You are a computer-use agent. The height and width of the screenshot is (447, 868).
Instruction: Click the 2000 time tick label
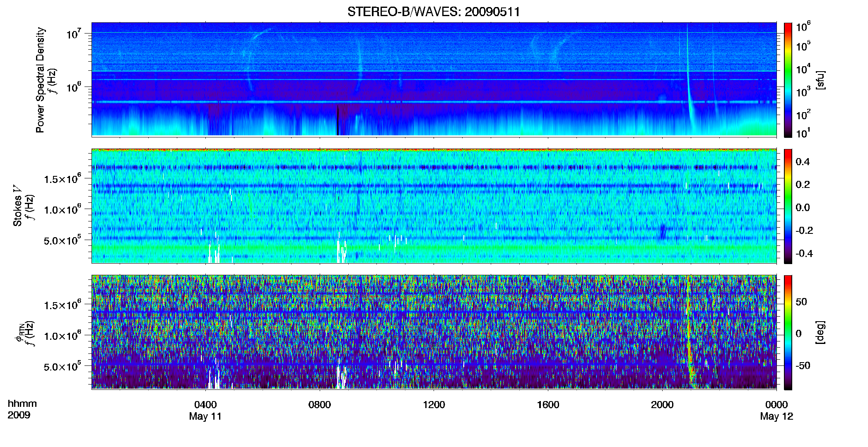click(662, 405)
